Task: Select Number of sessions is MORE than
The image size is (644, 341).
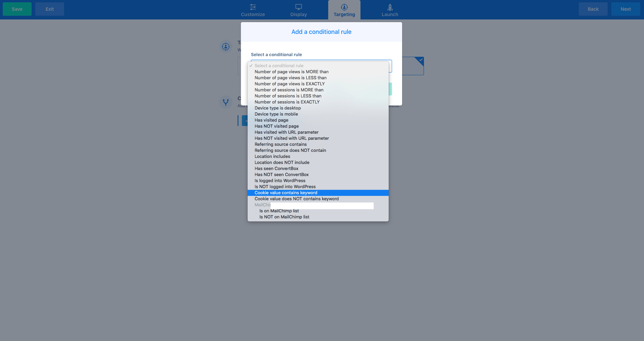Action: tap(318, 90)
